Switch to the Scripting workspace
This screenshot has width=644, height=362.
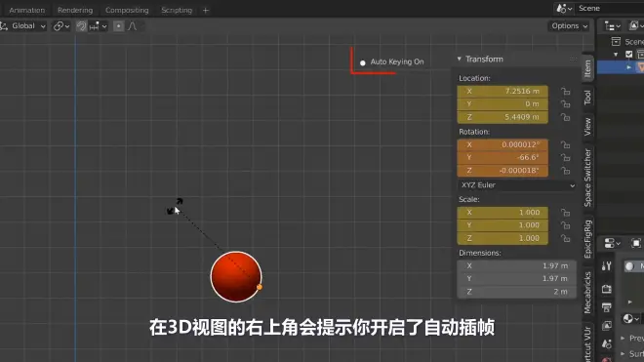[177, 11]
